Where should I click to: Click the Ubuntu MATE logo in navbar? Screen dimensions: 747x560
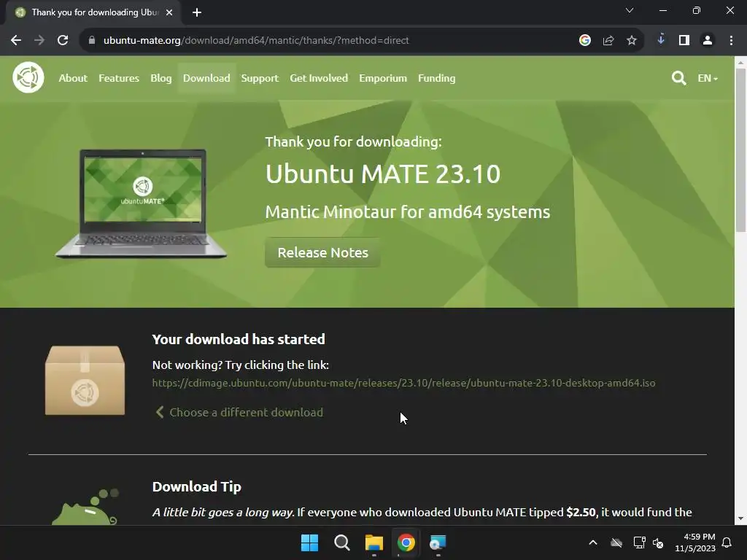[x=28, y=77]
